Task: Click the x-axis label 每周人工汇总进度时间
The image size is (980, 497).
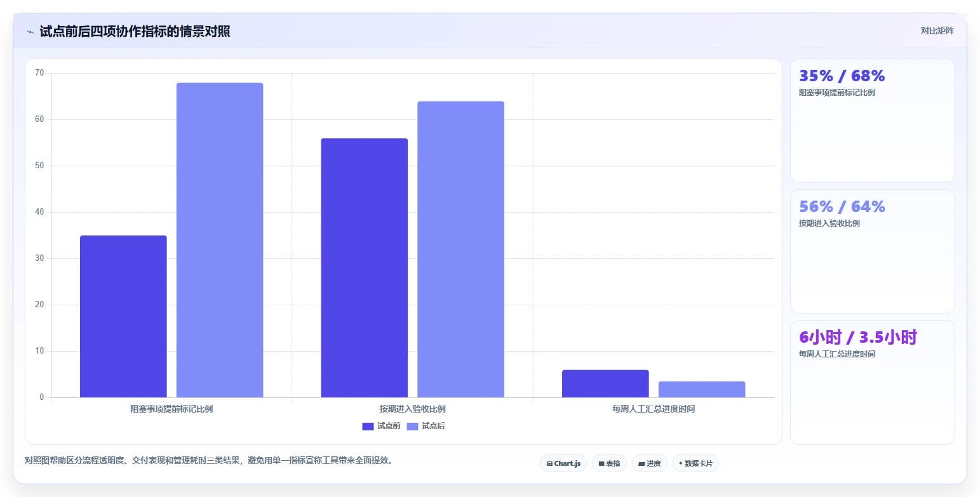Action: [654, 409]
